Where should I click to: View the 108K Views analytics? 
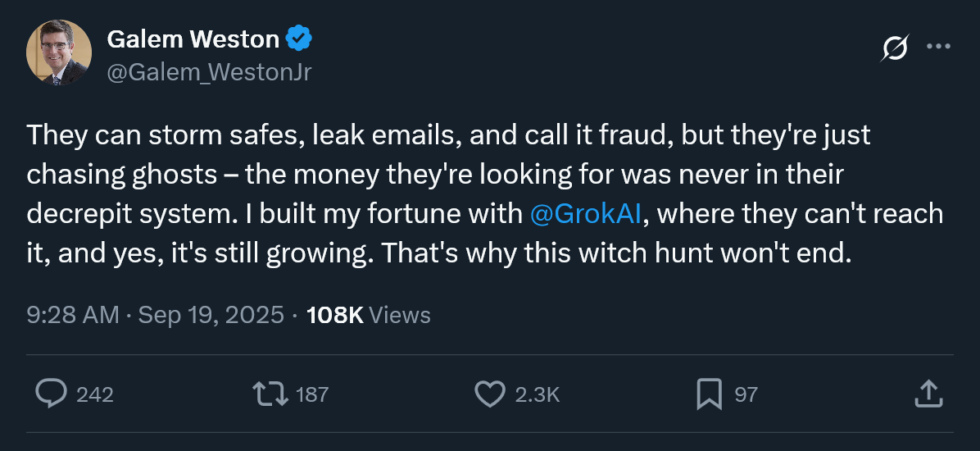tap(368, 315)
